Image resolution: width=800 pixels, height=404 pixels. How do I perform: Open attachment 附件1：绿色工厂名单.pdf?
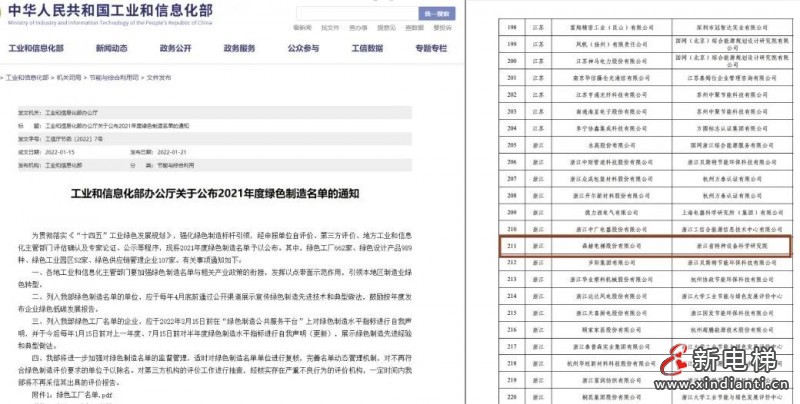point(72,394)
